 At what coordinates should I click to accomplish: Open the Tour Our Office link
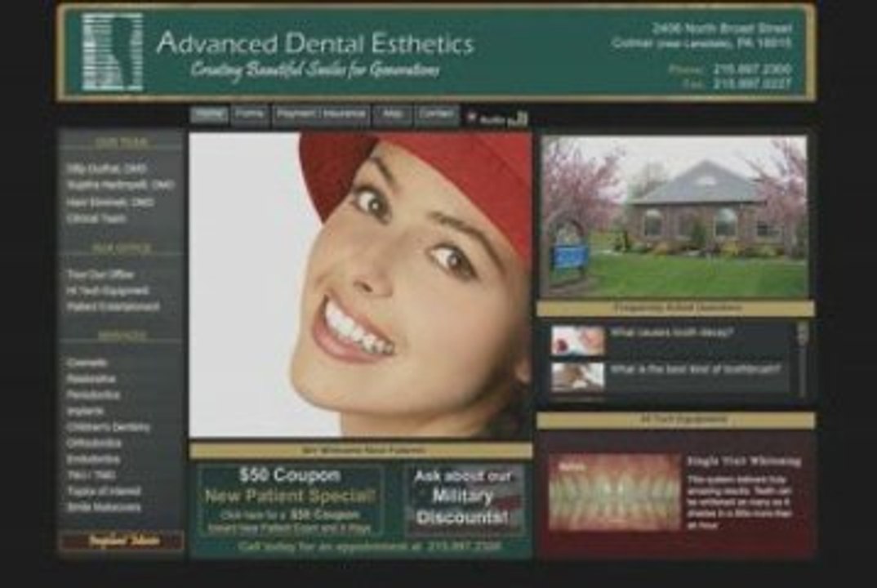(100, 274)
